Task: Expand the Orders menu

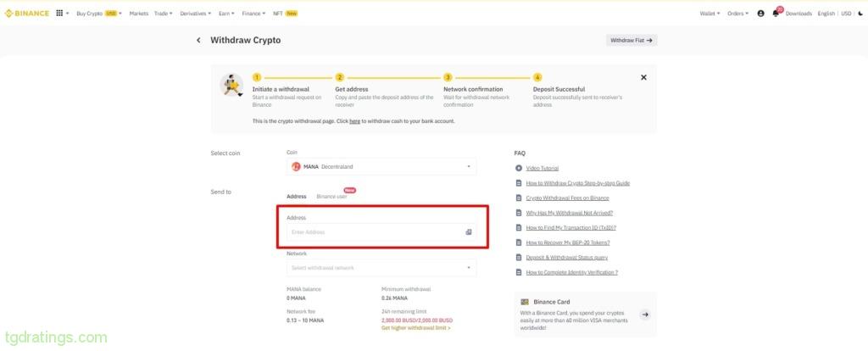Action: 738,14
